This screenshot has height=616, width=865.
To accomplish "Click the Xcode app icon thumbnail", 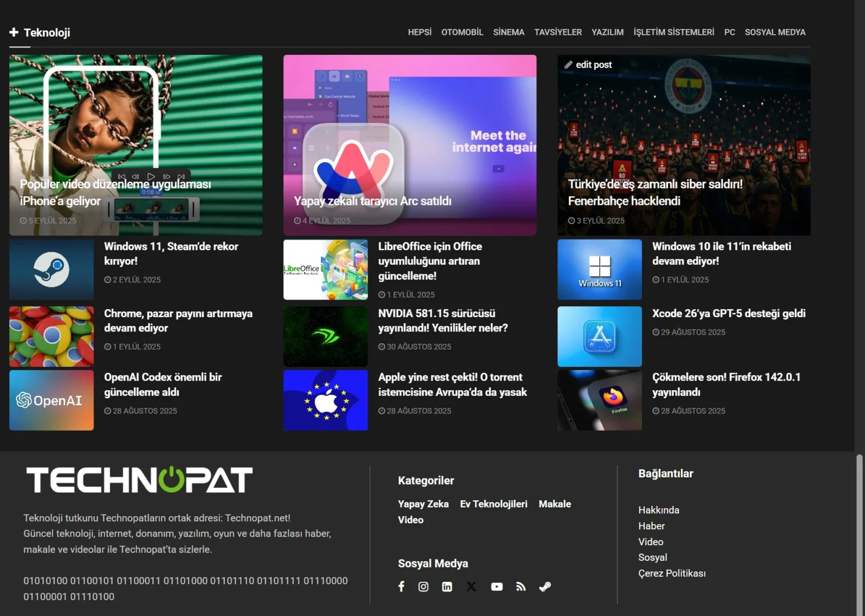I will pyautogui.click(x=600, y=337).
